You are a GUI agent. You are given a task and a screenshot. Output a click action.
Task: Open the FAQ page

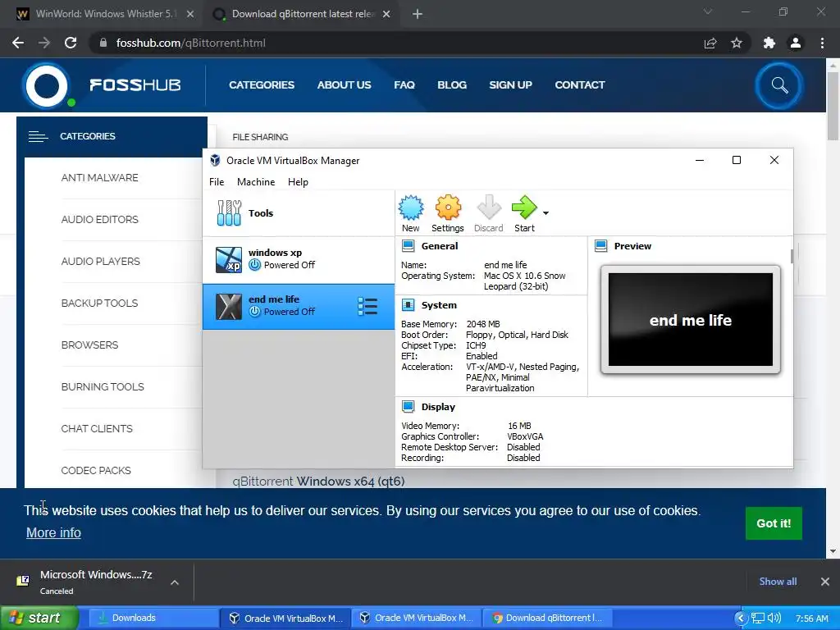coord(404,84)
